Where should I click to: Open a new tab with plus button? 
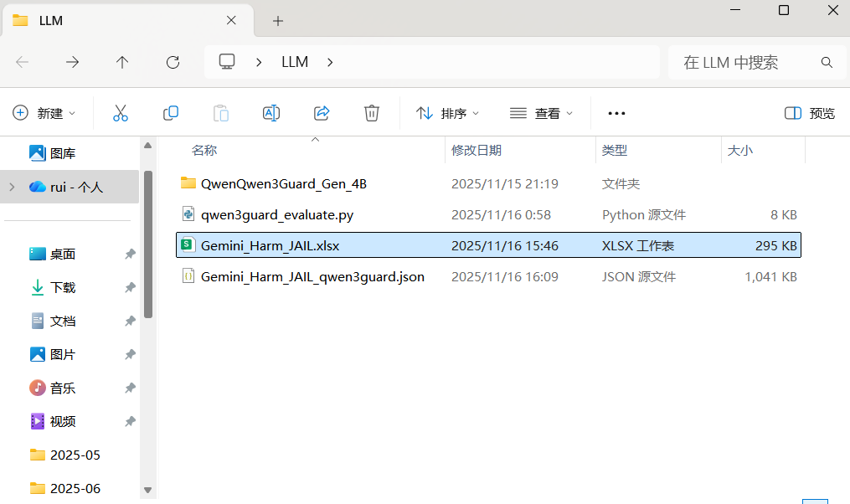[277, 21]
